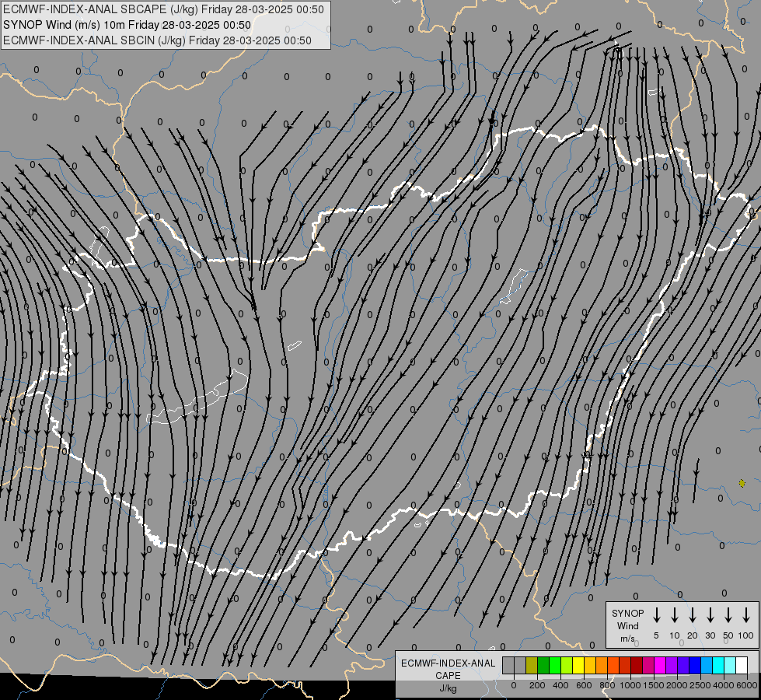
Task: Click the 4000 value on CAPE scale
Action: pos(724,685)
